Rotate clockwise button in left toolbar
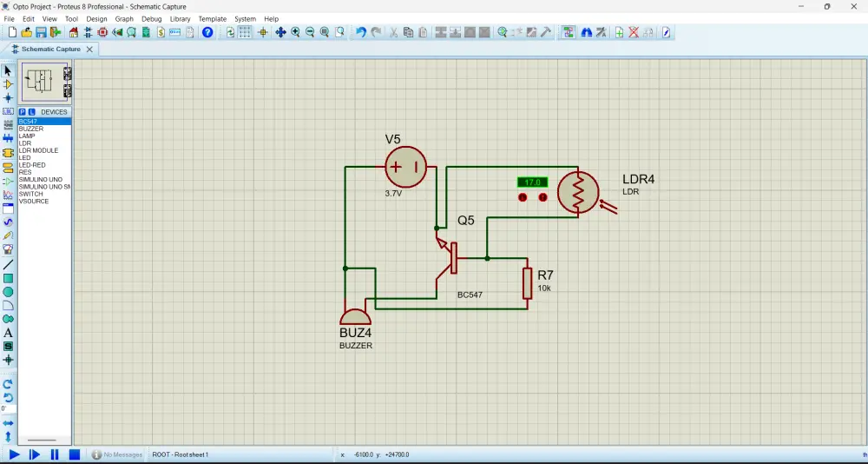This screenshot has width=868, height=464. click(8, 383)
